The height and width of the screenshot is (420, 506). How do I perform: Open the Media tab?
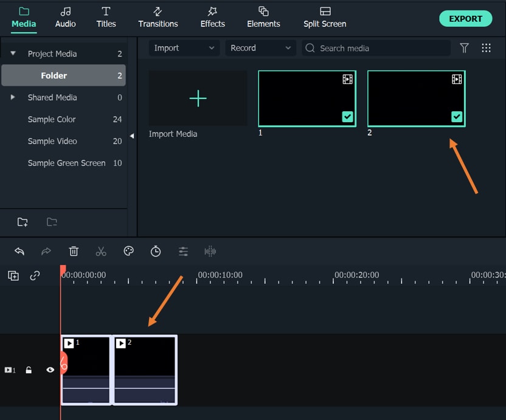[x=24, y=18]
